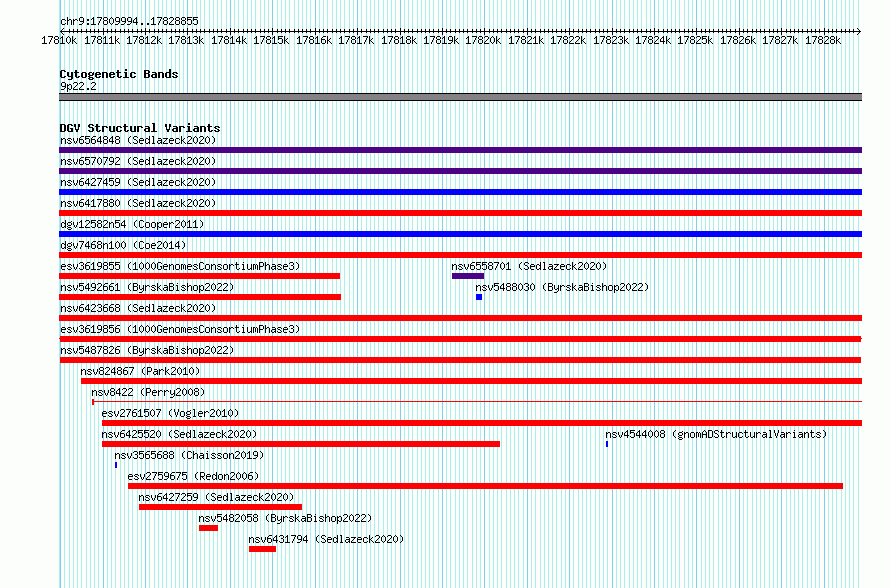Select the red nsv6427259 variant bar
This screenshot has width=890, height=588.
220,507
